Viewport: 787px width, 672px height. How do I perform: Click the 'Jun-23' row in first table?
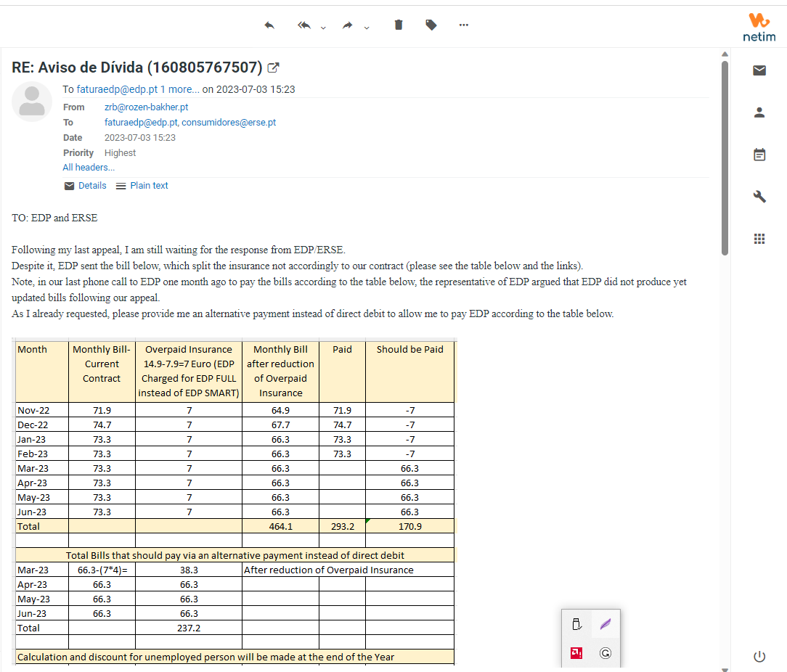point(235,512)
